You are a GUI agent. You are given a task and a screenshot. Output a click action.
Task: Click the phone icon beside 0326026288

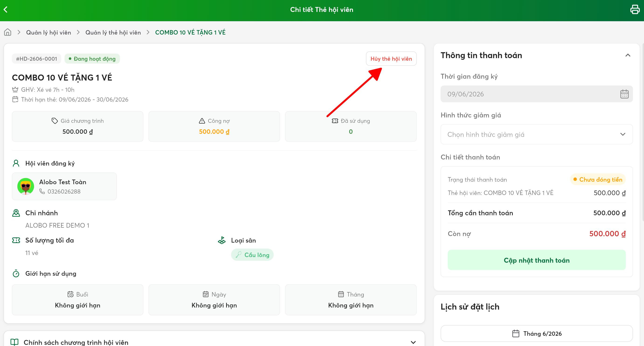click(x=42, y=191)
